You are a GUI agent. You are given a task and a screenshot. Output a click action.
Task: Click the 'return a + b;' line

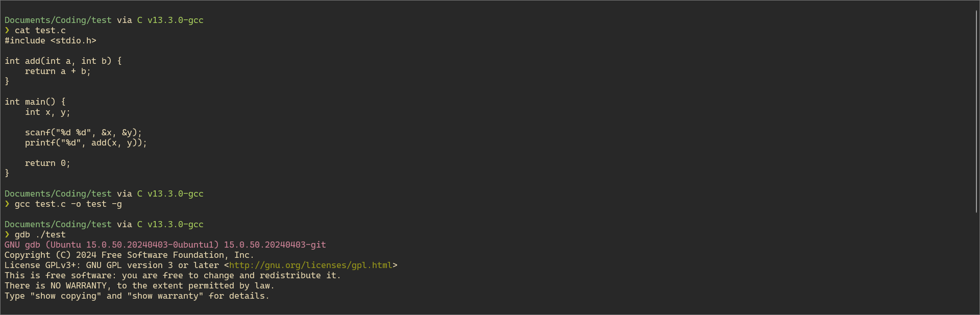(58, 71)
